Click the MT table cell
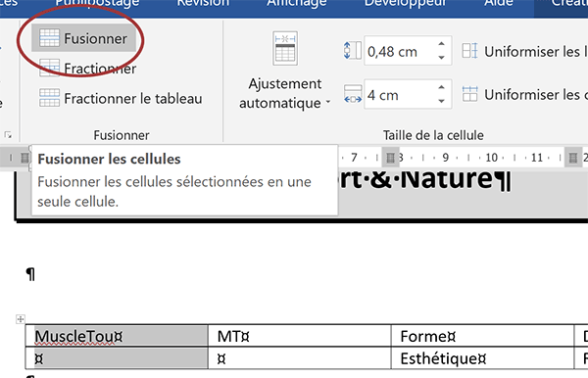588x378 pixels. click(x=300, y=336)
